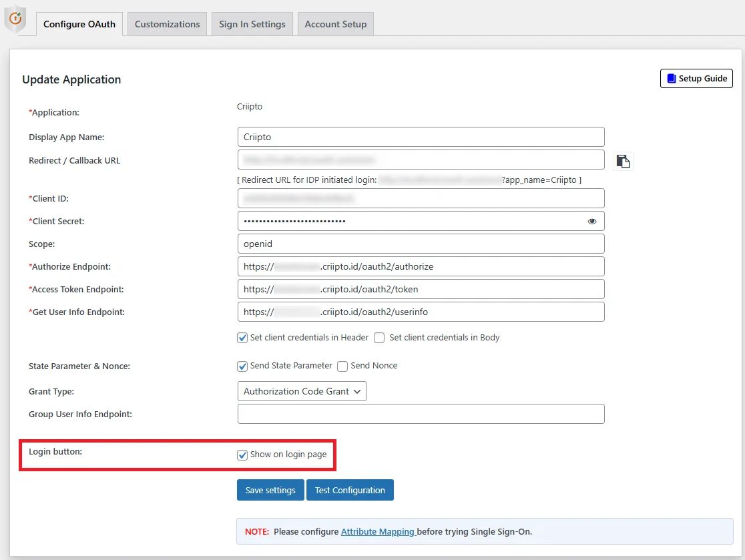Open the Sign In Settings tab
This screenshot has width=745, height=560.
click(252, 24)
